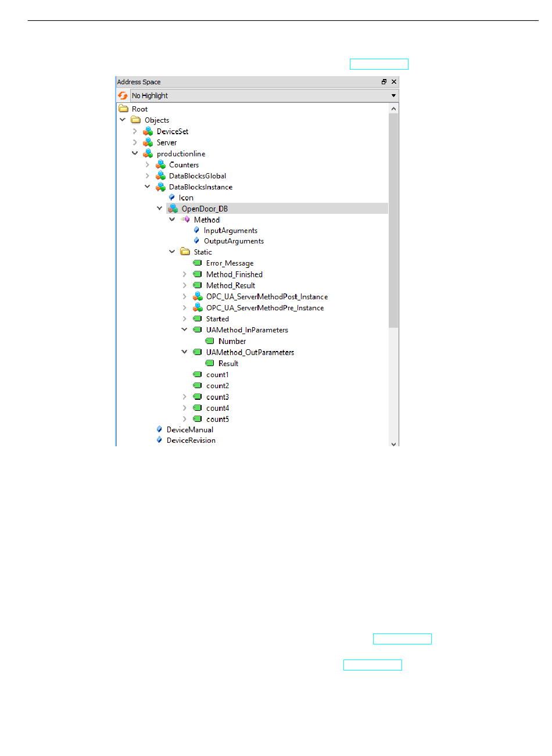Screen dimensions: 552x756
Task: Click the green Method_Finished variable icon
Action: [x=198, y=274]
